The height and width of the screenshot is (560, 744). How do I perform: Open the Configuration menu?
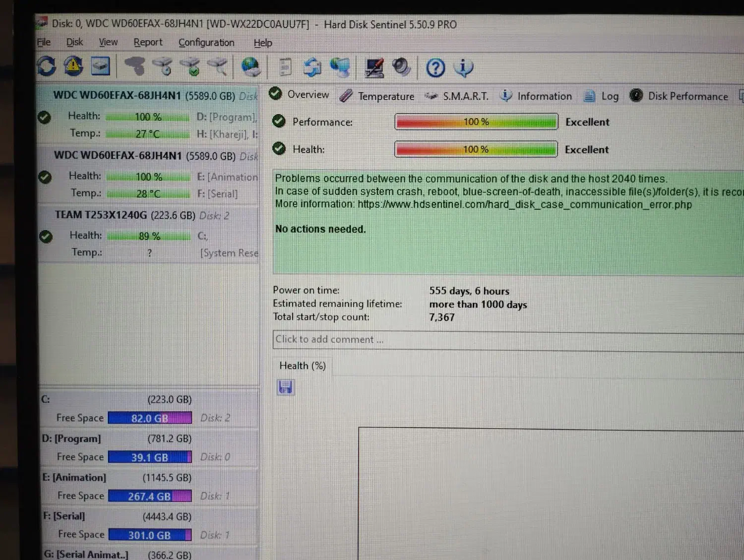tap(206, 43)
